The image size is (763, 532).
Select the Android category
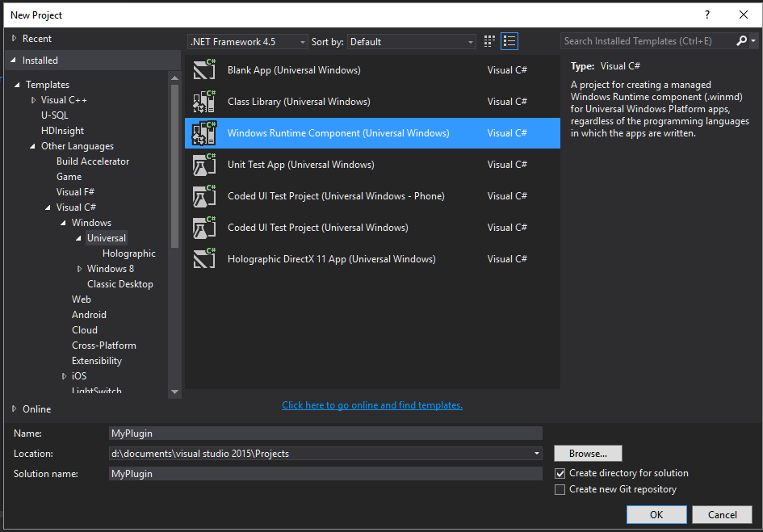pyautogui.click(x=89, y=314)
